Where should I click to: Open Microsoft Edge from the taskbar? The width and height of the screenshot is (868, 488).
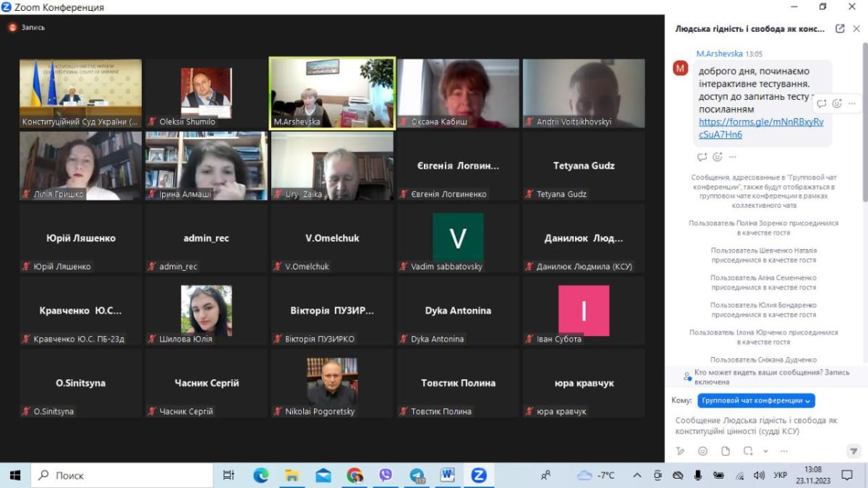coord(260,475)
